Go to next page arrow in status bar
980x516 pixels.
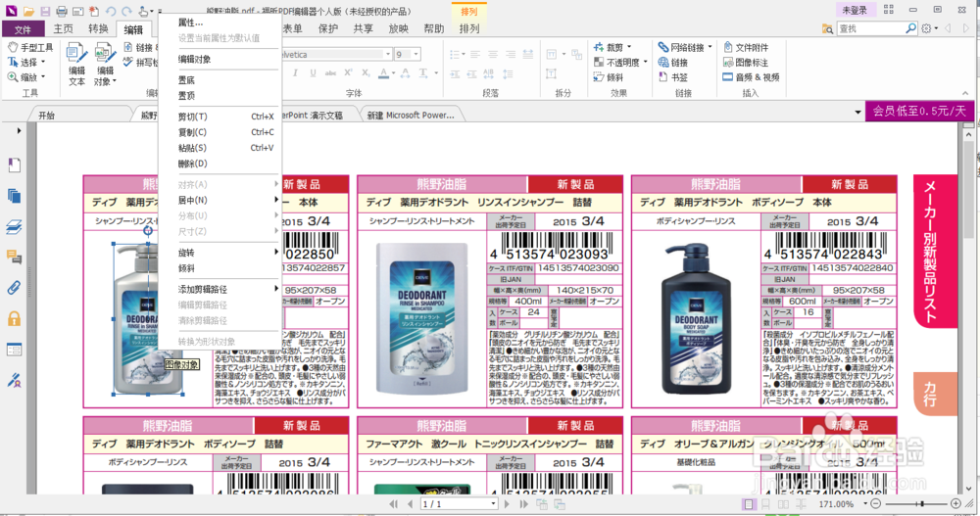pos(507,503)
